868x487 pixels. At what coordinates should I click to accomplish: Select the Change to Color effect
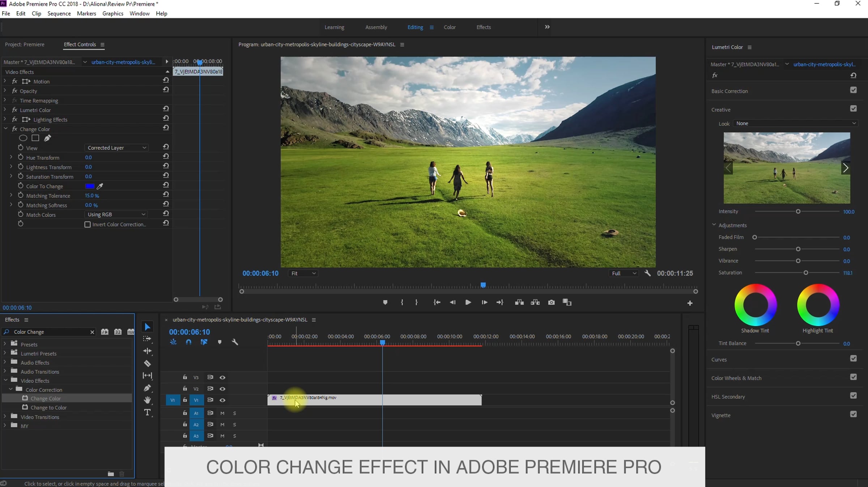click(48, 407)
